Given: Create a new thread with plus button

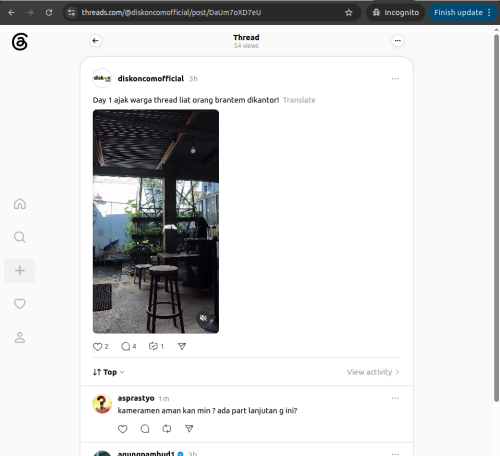Looking at the screenshot, I should pos(20,270).
